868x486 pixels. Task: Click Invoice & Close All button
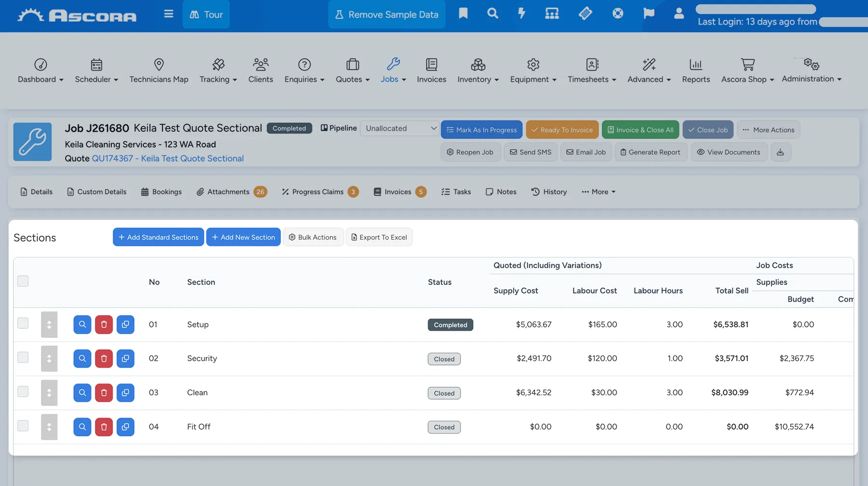[640, 130]
